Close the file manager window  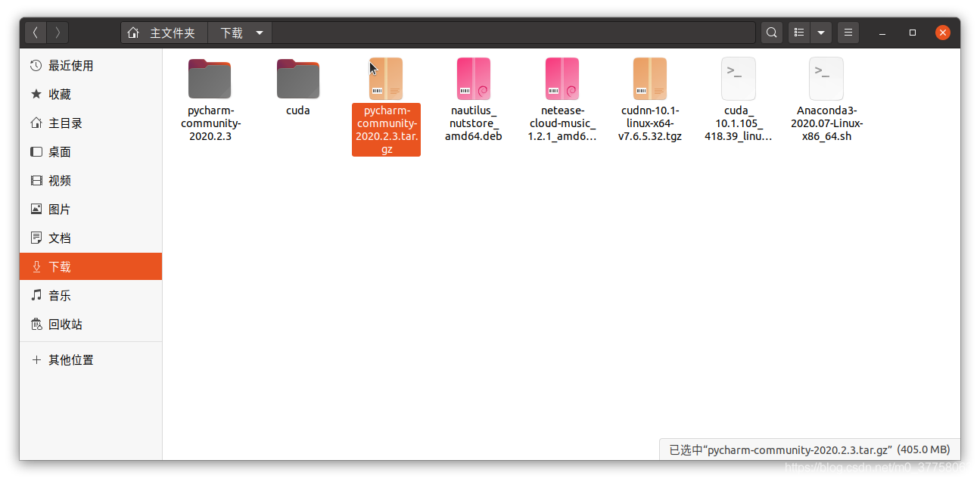(x=943, y=33)
